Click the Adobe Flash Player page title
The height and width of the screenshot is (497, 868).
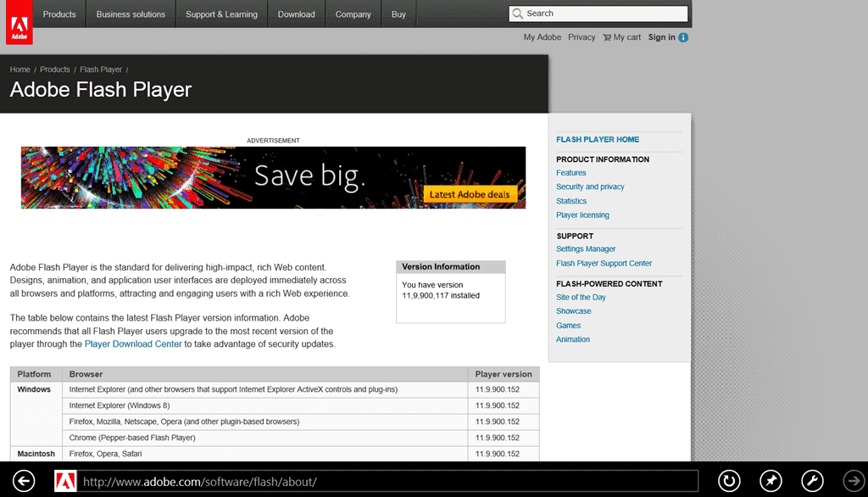click(x=101, y=90)
